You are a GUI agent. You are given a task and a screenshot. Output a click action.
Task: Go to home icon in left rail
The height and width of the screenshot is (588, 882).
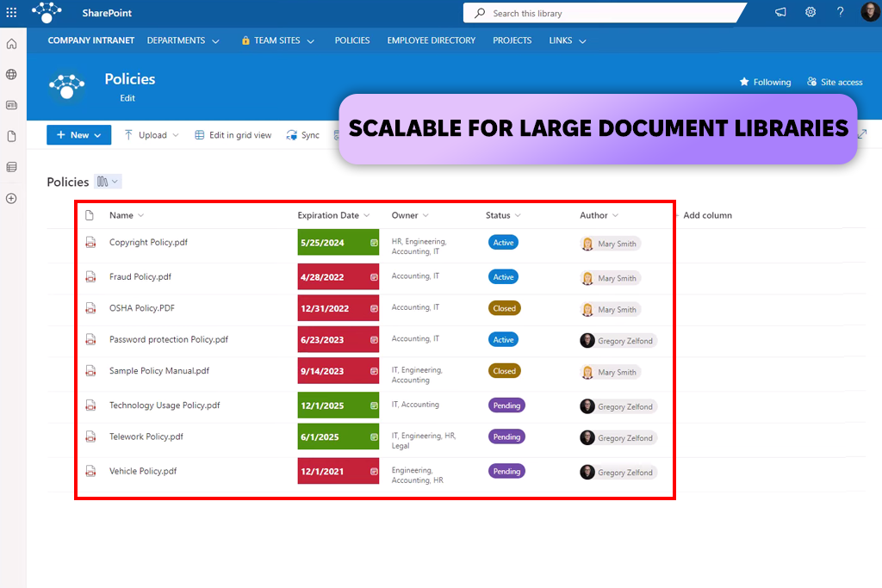[12, 44]
